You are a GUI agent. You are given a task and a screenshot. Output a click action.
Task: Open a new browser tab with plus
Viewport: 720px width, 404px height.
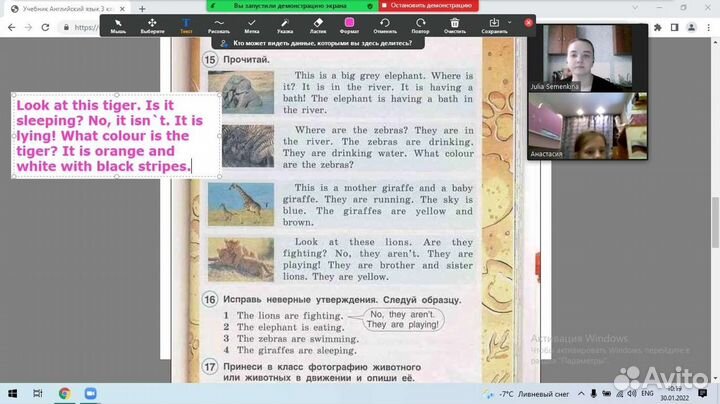click(x=142, y=8)
